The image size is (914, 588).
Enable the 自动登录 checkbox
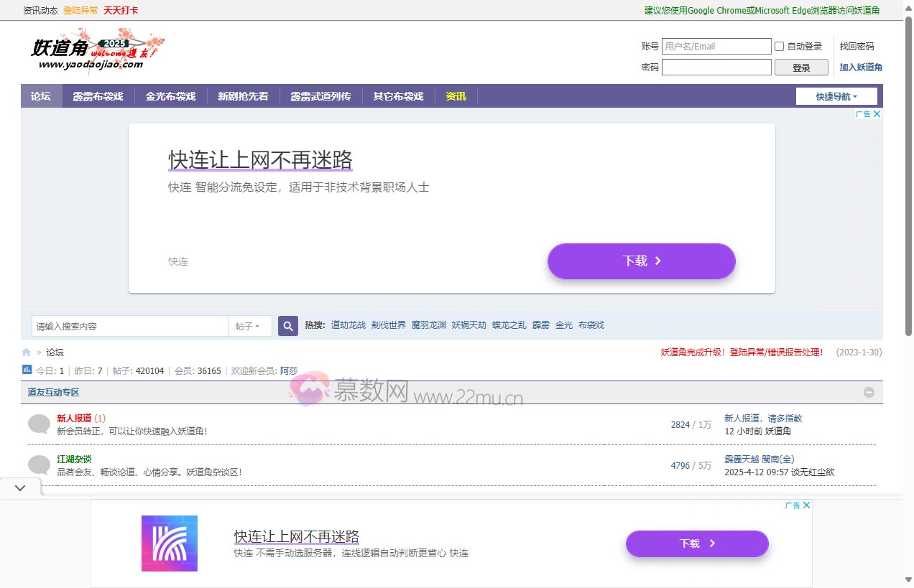pos(779,46)
